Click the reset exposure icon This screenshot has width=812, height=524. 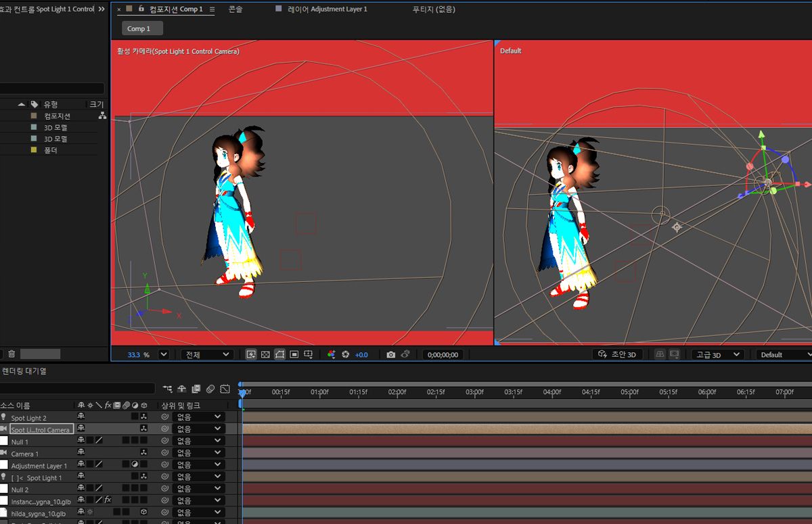[345, 354]
